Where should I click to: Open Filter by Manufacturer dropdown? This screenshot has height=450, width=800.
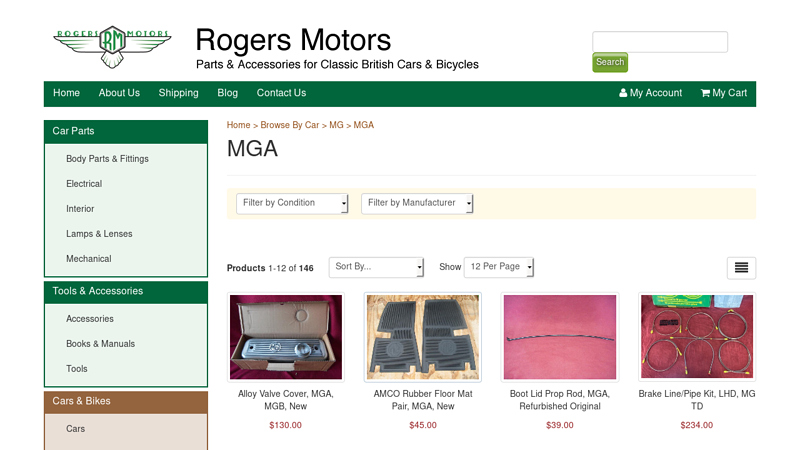pos(417,203)
